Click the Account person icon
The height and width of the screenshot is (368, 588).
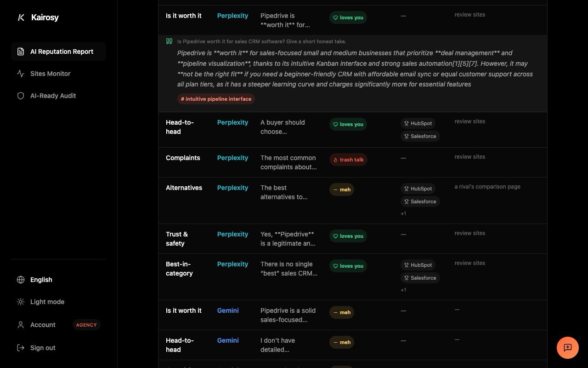(x=21, y=325)
